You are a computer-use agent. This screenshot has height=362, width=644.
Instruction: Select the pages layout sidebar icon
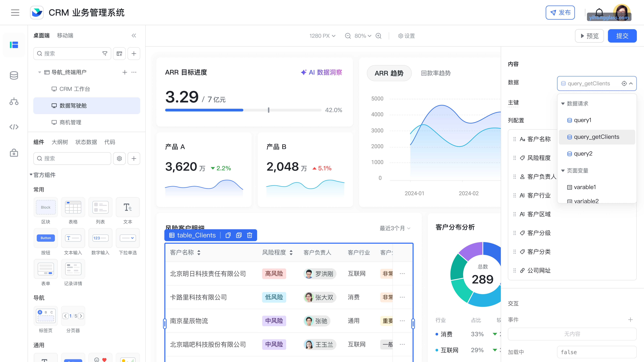(14, 45)
